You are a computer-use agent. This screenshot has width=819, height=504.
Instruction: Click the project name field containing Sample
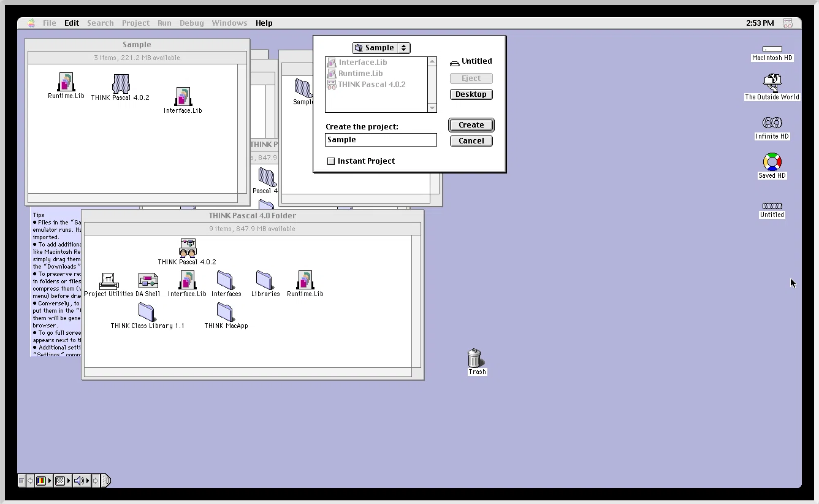point(381,140)
